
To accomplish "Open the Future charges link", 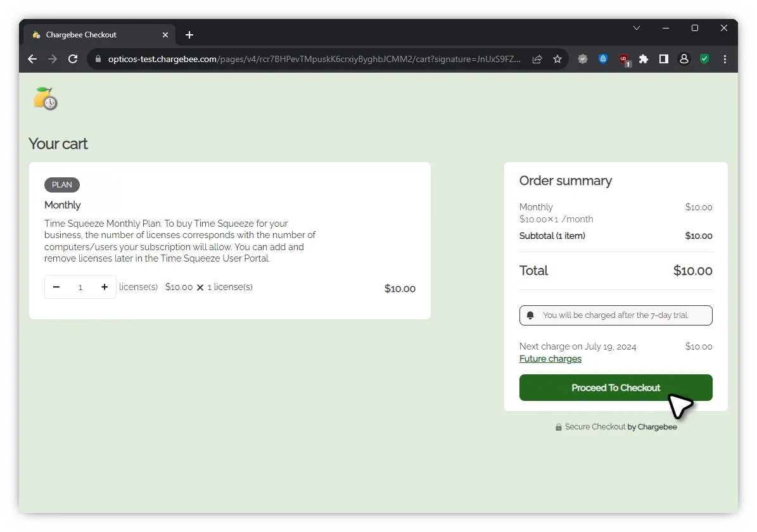I will 550,358.
